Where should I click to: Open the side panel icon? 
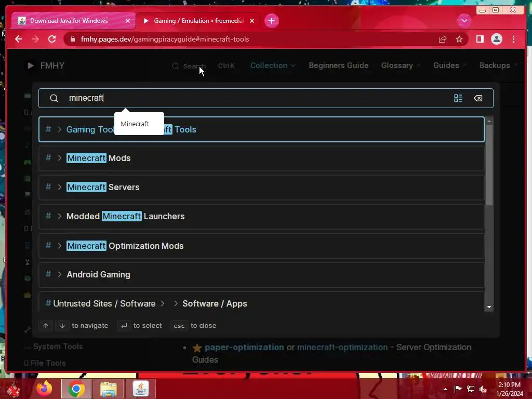coord(480,39)
